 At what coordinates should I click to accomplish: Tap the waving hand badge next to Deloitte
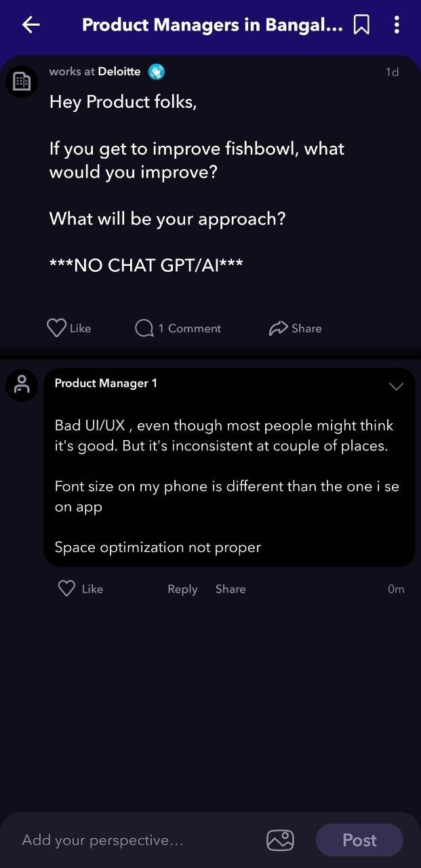point(157,72)
